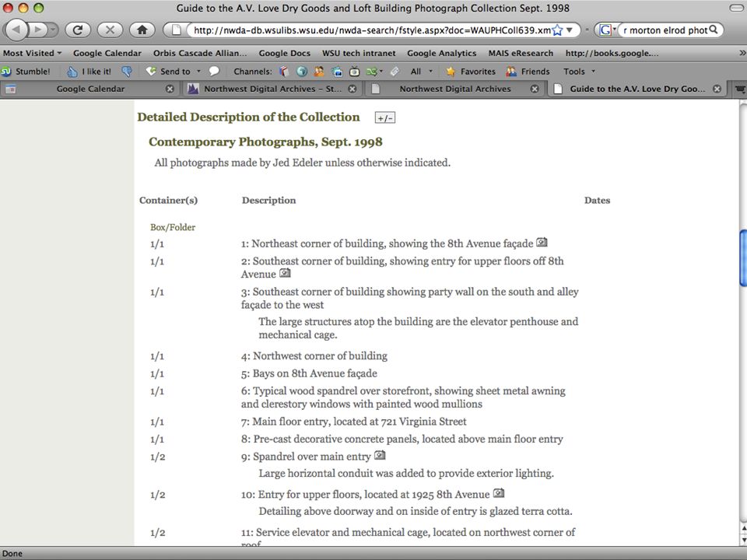
Task: Select the green shuffle channel icon
Action: 374,72
